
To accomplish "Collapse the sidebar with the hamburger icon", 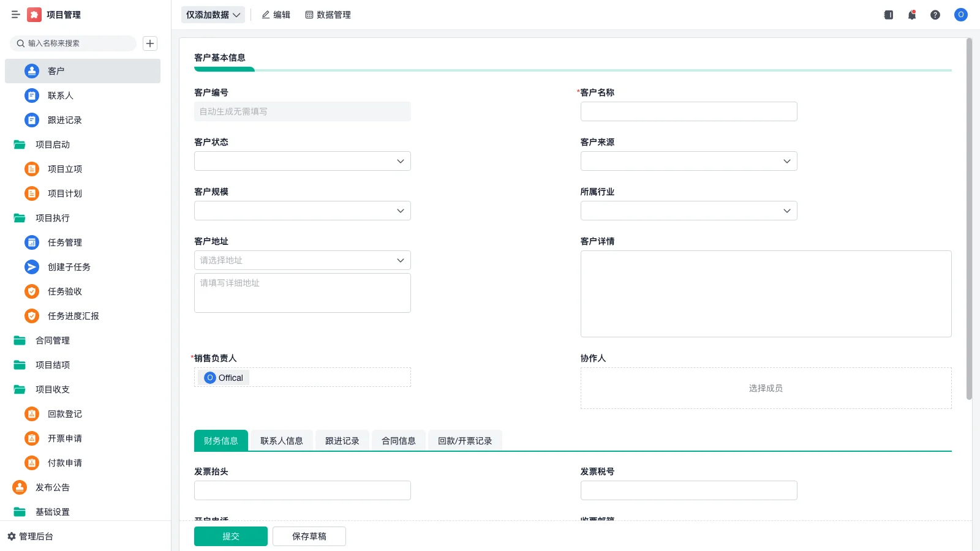I will tap(16, 15).
